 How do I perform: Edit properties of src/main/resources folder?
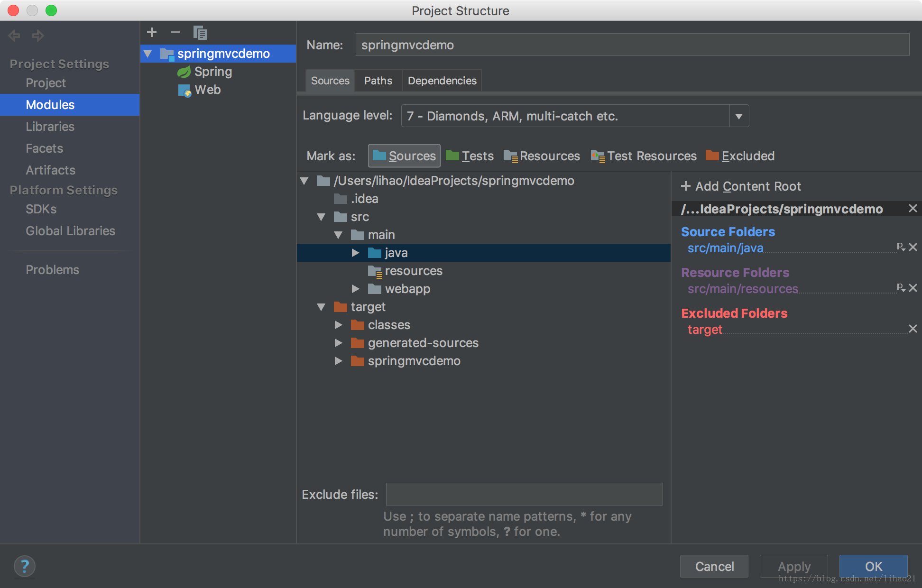[x=901, y=287]
